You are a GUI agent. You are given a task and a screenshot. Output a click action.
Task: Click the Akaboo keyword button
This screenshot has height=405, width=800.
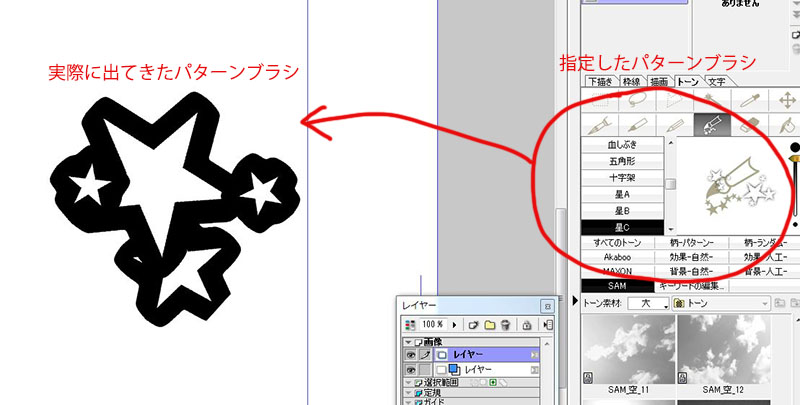[x=617, y=257]
